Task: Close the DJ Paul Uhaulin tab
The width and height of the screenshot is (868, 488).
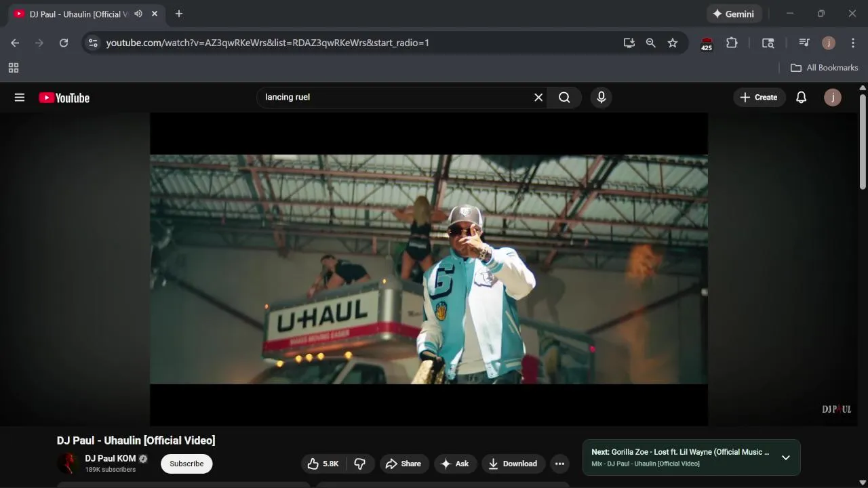Action: (x=155, y=14)
